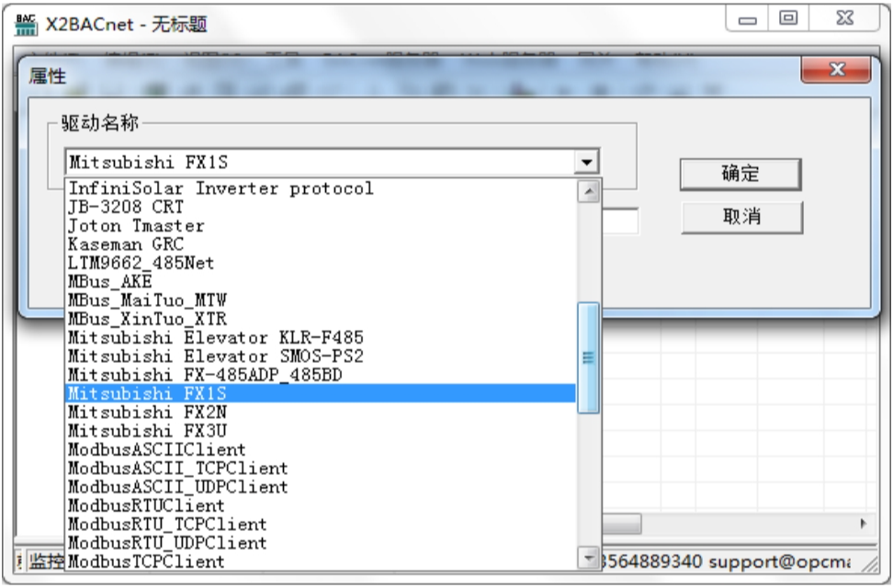Select ModbusTCPClient driver
893x588 pixels.
click(321, 561)
